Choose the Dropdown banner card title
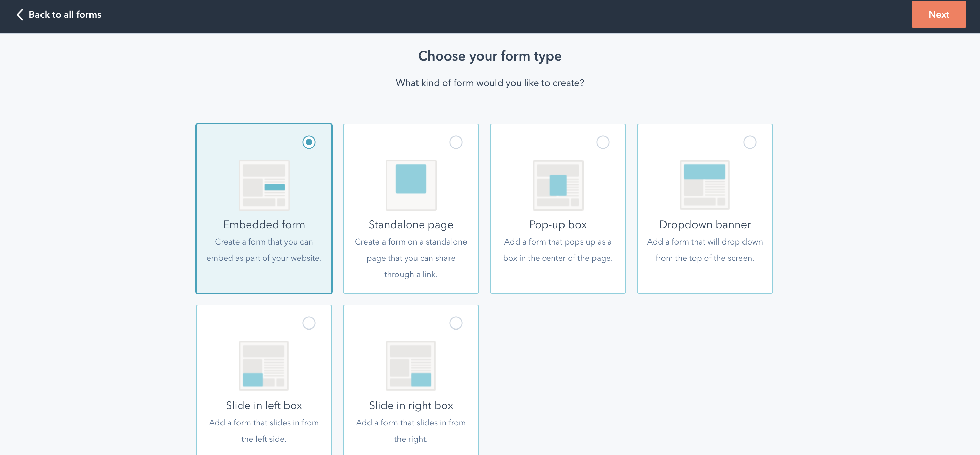Viewport: 980px width, 455px height. pyautogui.click(x=705, y=225)
